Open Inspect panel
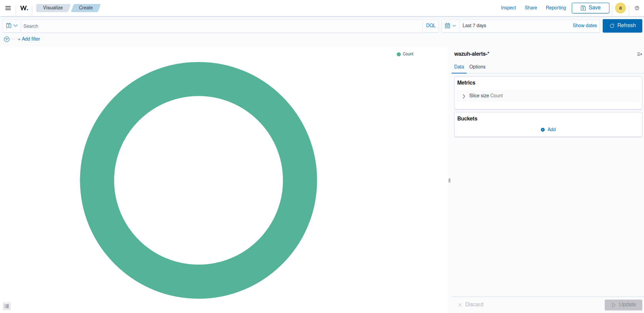The image size is (644, 313). click(x=508, y=8)
